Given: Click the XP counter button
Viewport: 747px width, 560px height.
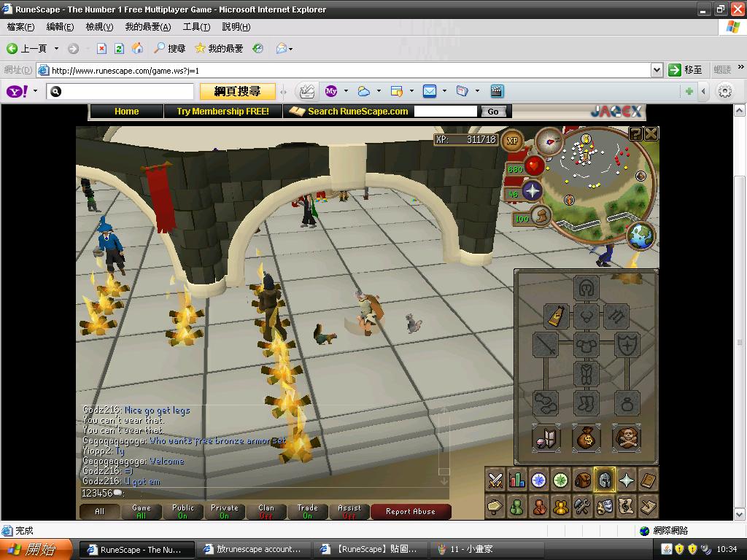Looking at the screenshot, I should pos(512,141).
